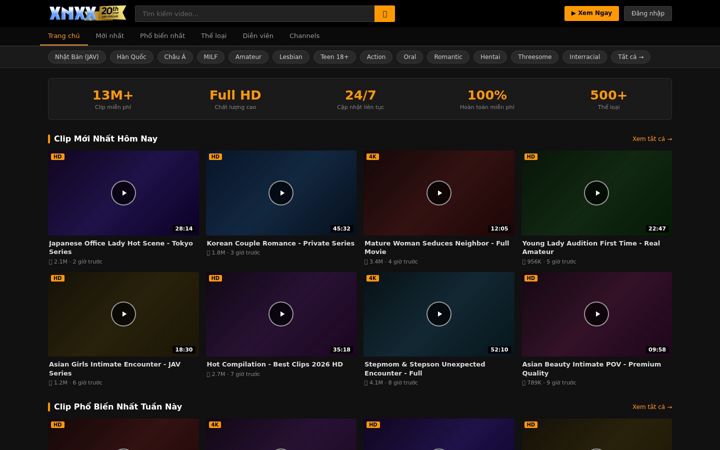Click the Tìm kiếm video search field
720x450 pixels.
[255, 14]
